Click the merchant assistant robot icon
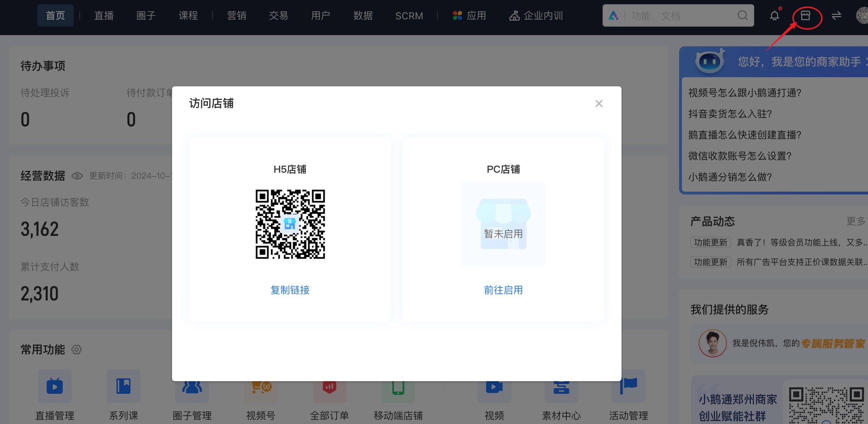 tap(710, 61)
